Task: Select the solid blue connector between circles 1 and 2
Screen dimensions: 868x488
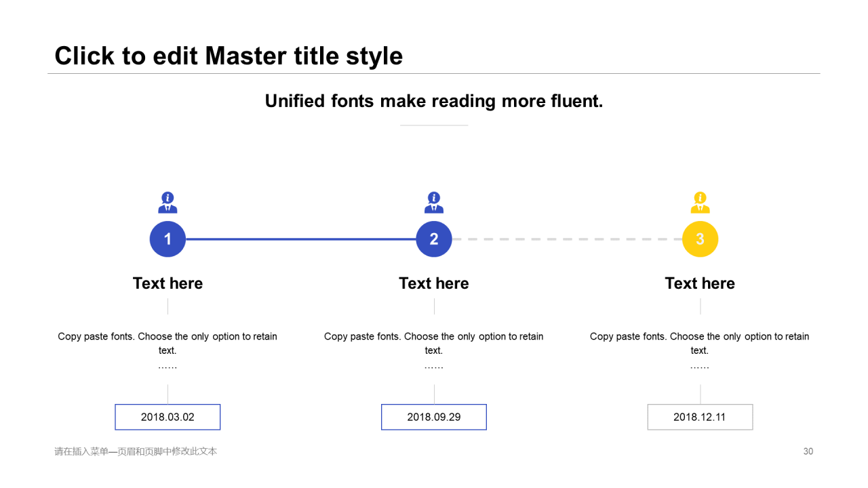Action: [x=301, y=239]
